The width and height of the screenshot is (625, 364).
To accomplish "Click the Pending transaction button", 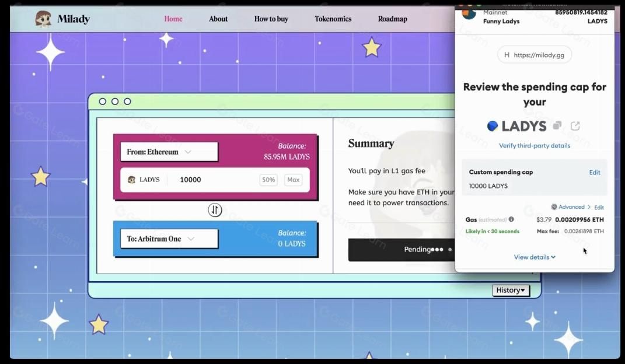I will point(401,250).
